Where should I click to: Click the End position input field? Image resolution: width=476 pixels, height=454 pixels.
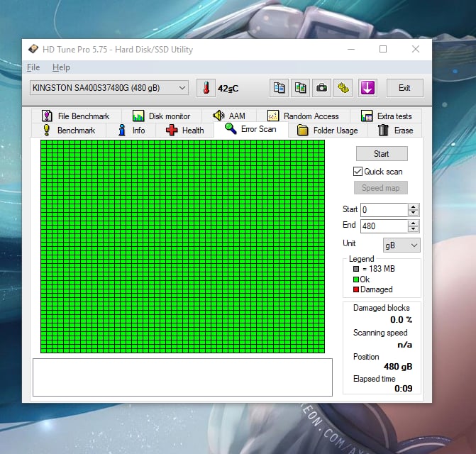click(x=384, y=226)
